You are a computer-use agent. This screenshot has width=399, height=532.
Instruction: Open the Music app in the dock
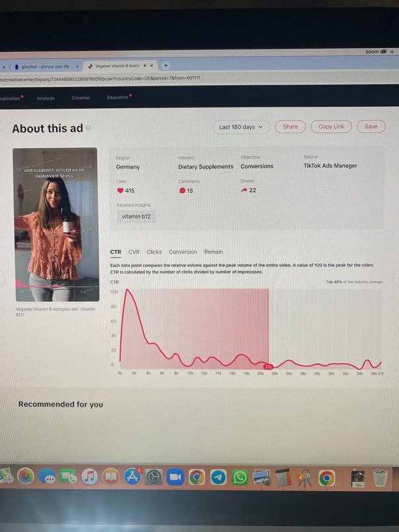[x=90, y=477]
